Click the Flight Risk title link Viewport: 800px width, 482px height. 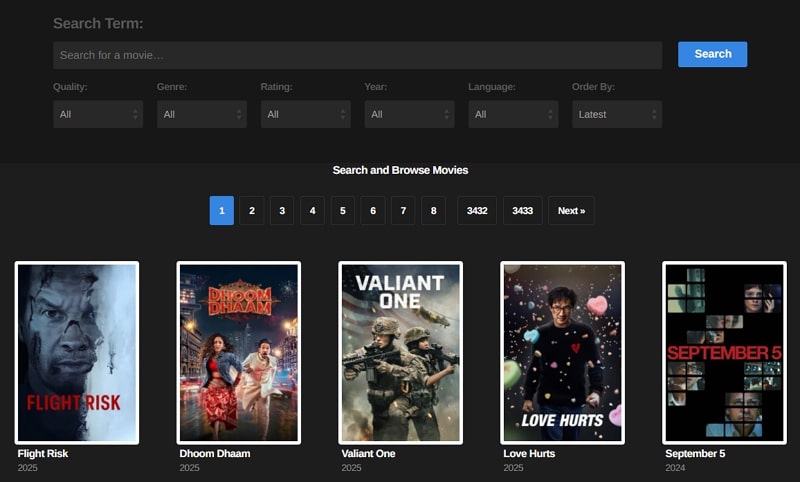pos(43,453)
